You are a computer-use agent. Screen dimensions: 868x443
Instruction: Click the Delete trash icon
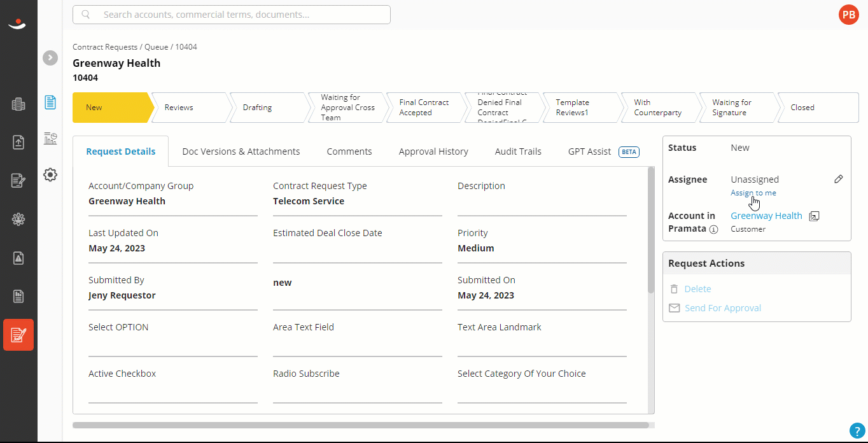coord(674,289)
